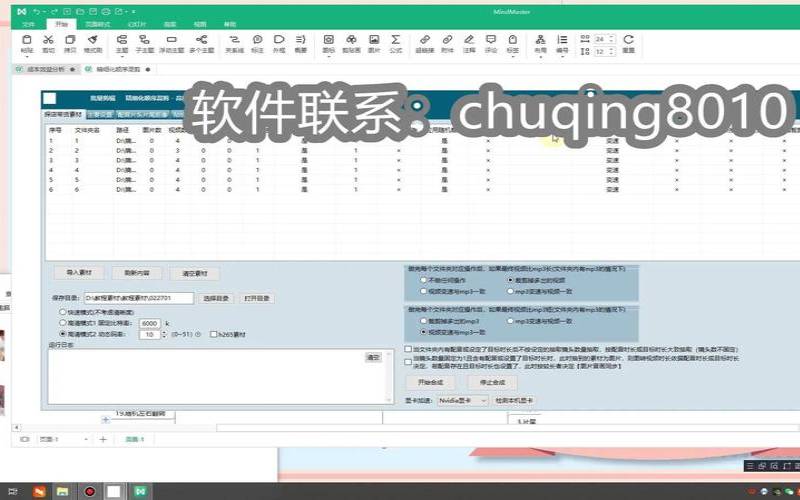The image size is (800, 500).
Task: Click the Stop Synthesis button
Action: tap(492, 382)
